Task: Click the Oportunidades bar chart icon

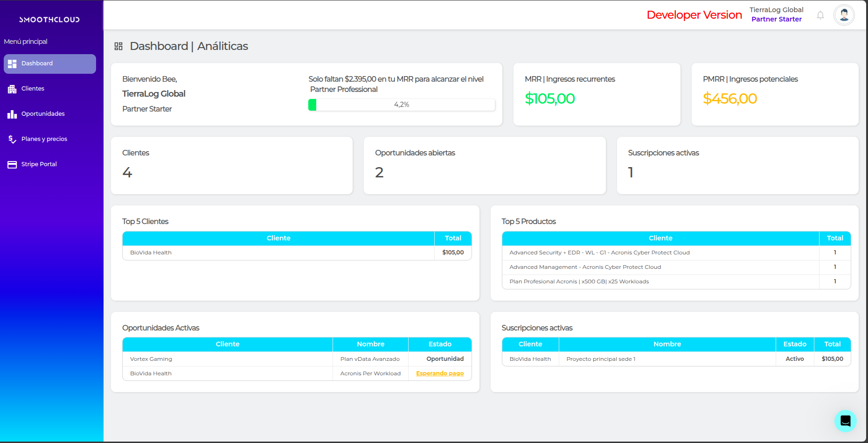Action: 12,114
